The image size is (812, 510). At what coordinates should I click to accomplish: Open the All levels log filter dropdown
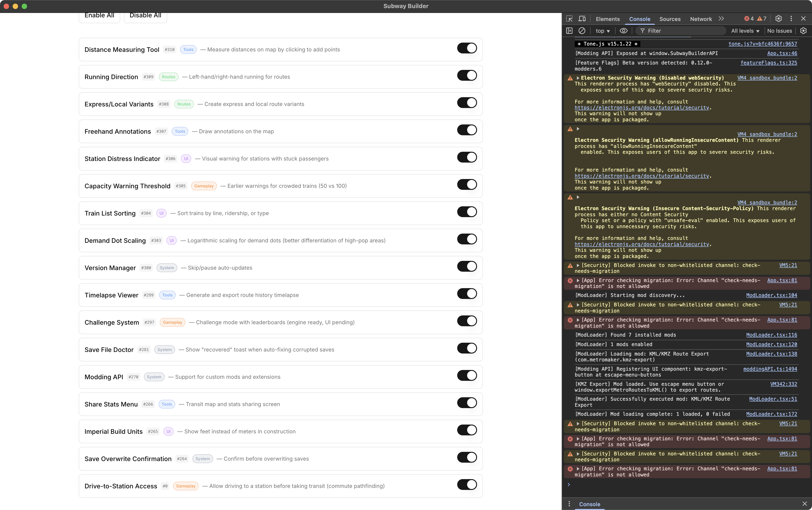point(745,31)
